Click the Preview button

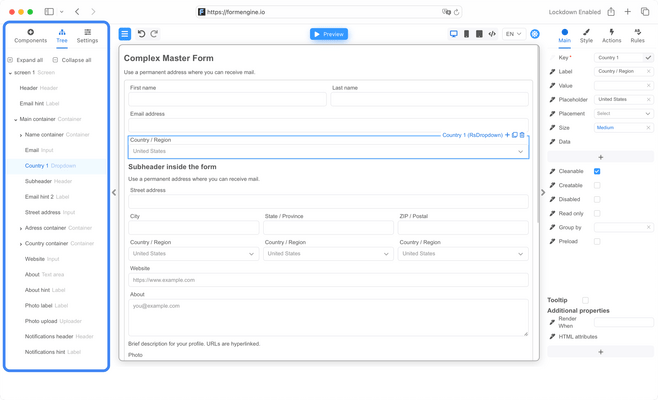[x=329, y=34]
